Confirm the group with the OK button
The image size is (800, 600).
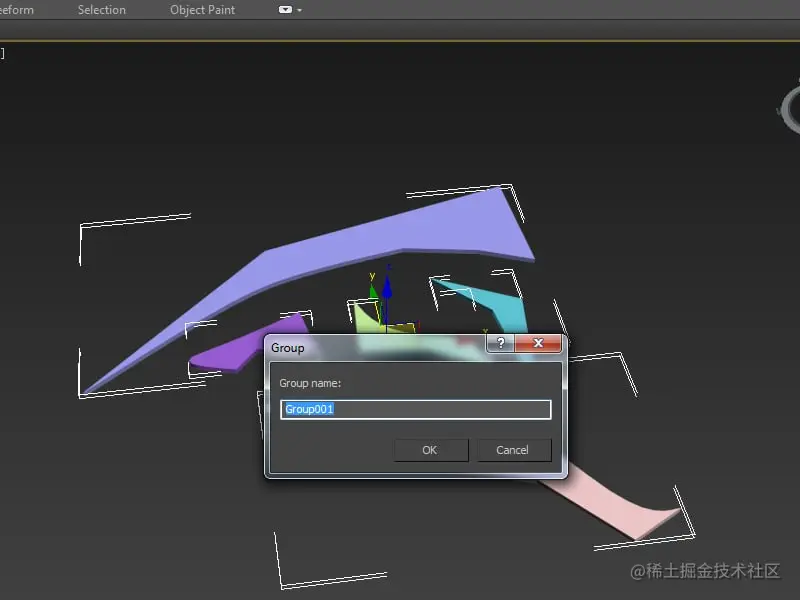coord(431,450)
